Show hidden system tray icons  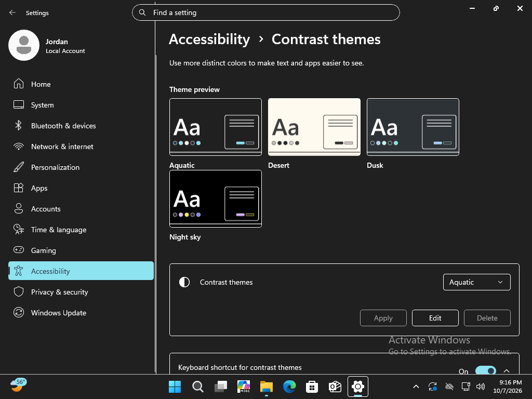click(416, 387)
